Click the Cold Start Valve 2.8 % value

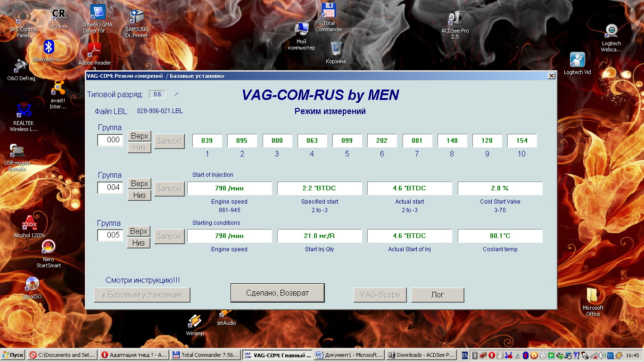(x=500, y=188)
